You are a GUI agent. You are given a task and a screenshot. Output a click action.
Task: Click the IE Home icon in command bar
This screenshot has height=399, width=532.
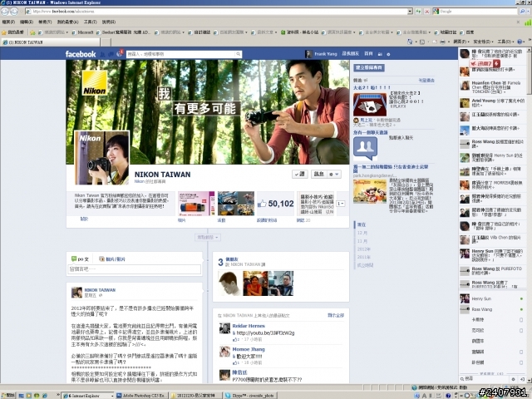[x=410, y=42]
